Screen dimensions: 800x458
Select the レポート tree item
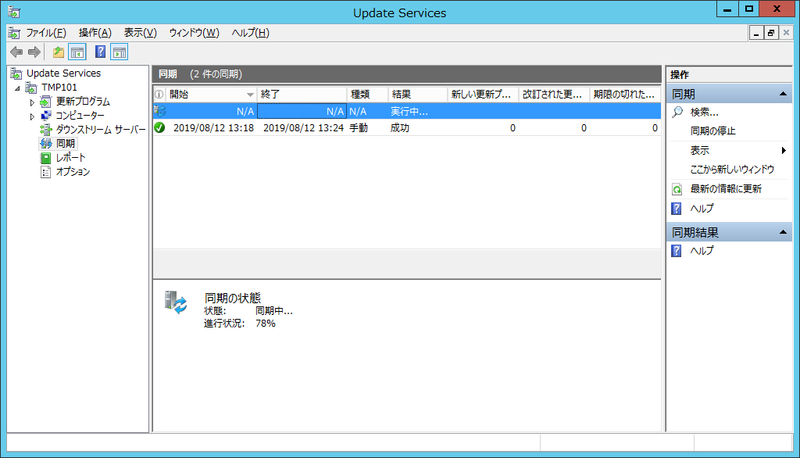[70, 158]
